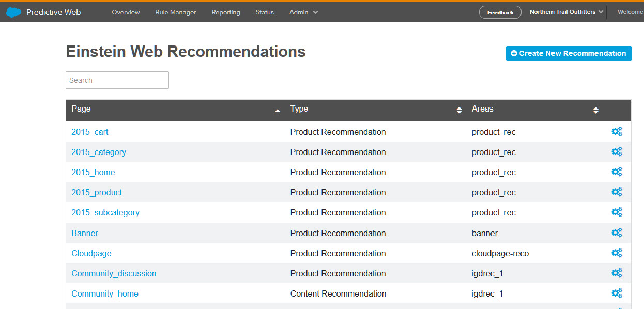Sort table by Page column arrow
The height and width of the screenshot is (309, 644).
(x=278, y=111)
